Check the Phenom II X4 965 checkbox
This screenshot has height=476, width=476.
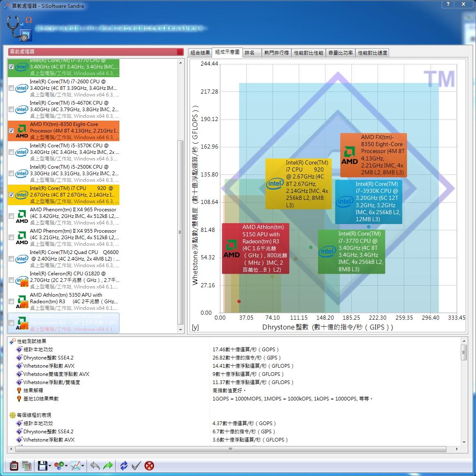[11, 216]
